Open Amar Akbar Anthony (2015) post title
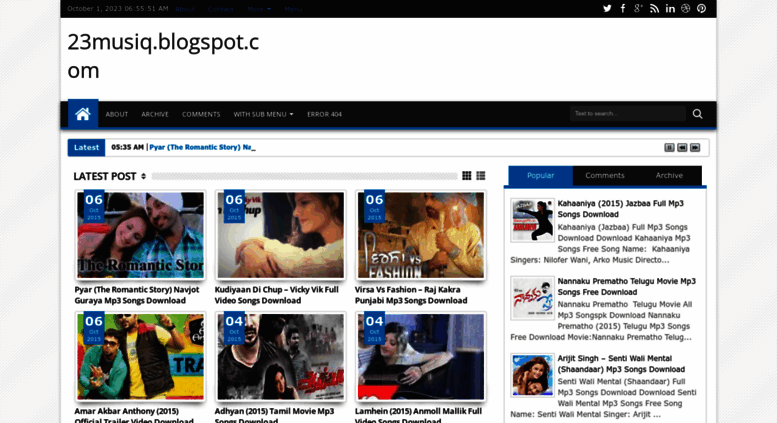The width and height of the screenshot is (777, 423). (134, 415)
